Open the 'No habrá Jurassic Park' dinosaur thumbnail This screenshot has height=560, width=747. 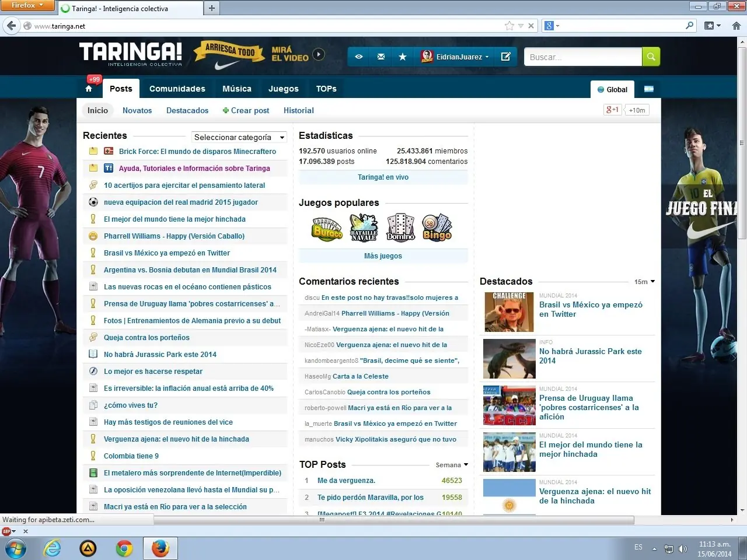[509, 359]
